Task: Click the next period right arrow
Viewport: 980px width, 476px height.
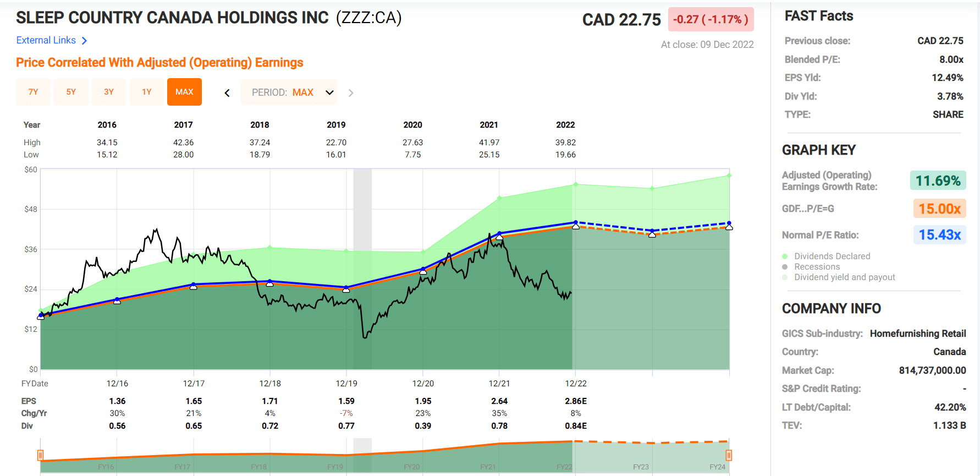Action: point(351,93)
